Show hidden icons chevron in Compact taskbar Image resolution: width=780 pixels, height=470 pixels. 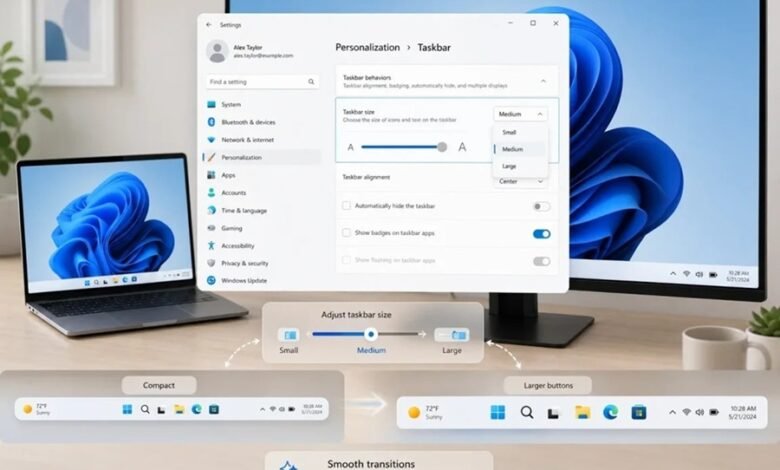[262, 409]
